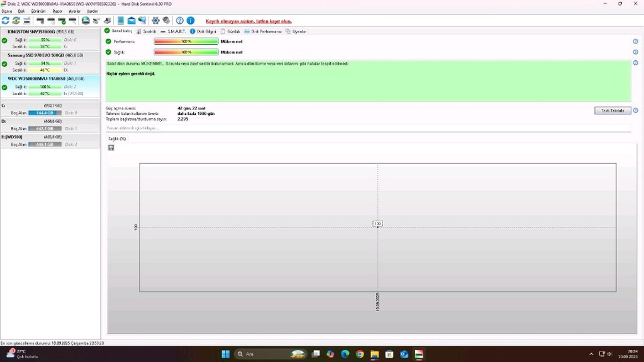Select the Samsung SSD 970 EVO 500GB disk
This screenshot has width=644, height=362.
tap(50, 62)
